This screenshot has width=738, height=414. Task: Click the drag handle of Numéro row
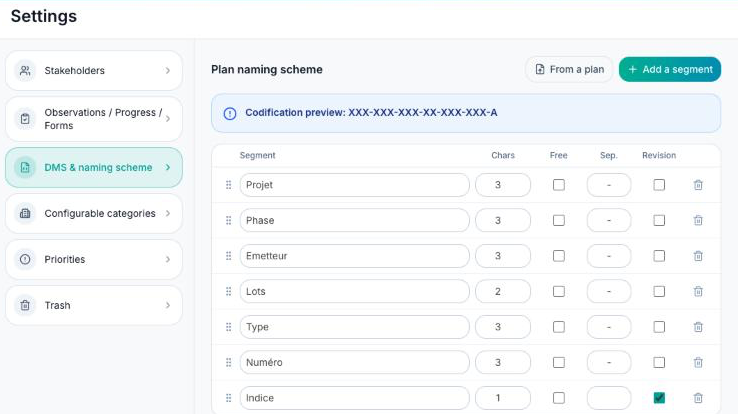(228, 362)
